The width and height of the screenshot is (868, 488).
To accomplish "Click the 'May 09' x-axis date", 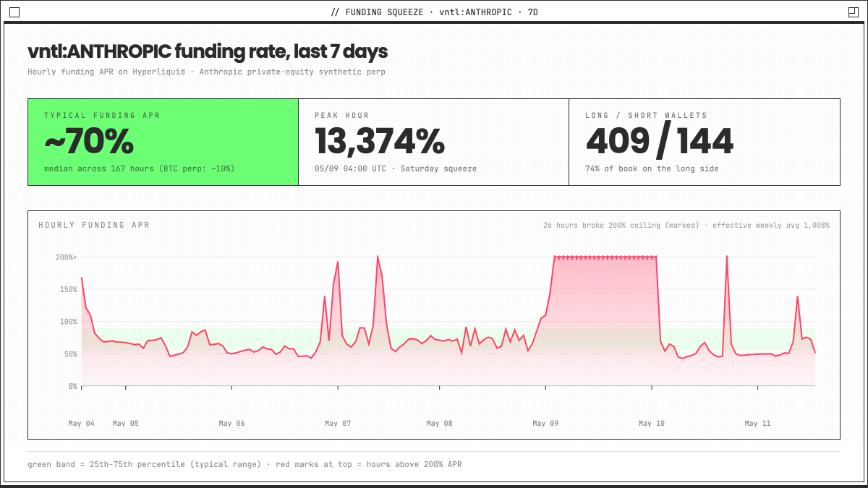I will (x=545, y=424).
